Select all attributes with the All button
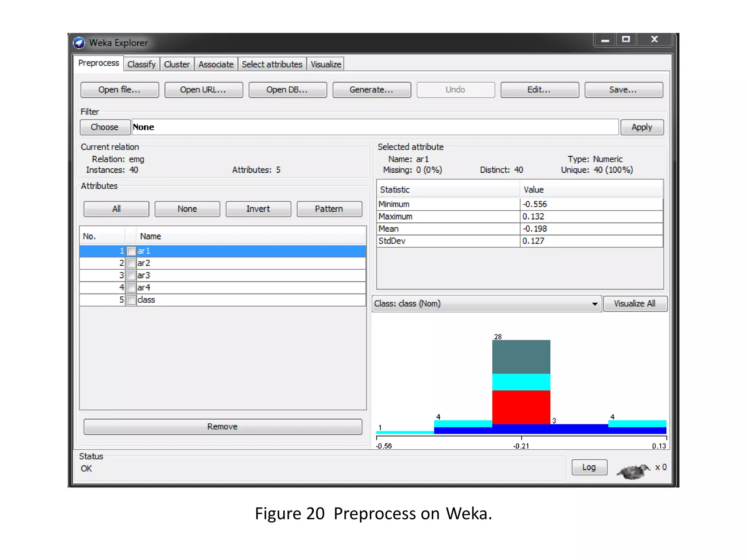 coord(116,209)
